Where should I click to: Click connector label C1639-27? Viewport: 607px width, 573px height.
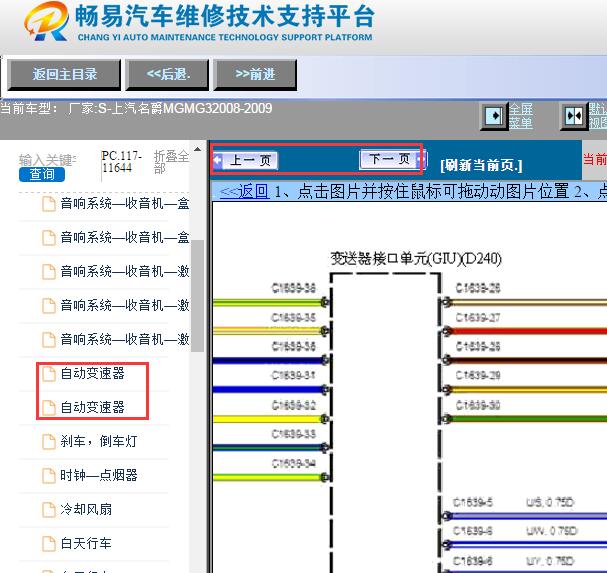point(478,318)
